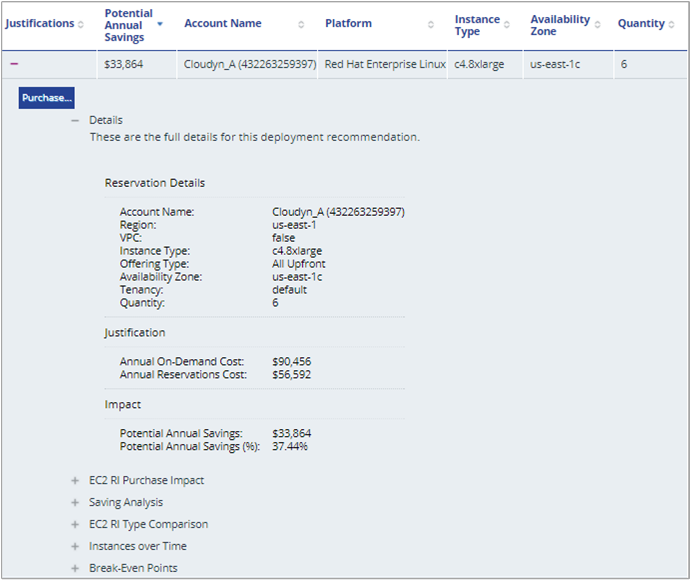Screen dimensions: 691x580
Task: Click the Details section label
Action: point(106,120)
